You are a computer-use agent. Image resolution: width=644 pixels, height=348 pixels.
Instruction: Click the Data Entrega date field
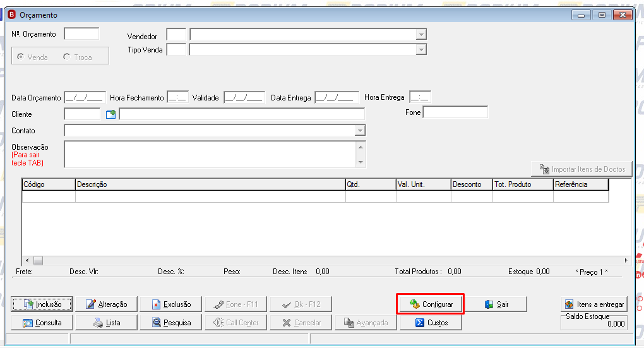click(x=337, y=97)
